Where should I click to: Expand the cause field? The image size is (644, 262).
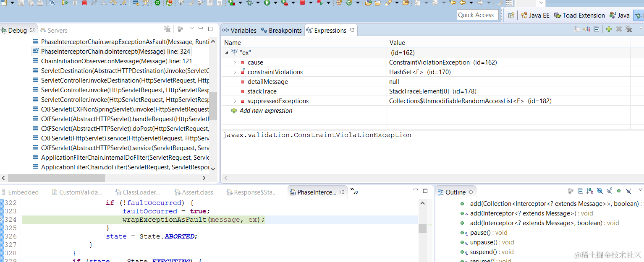pos(235,62)
